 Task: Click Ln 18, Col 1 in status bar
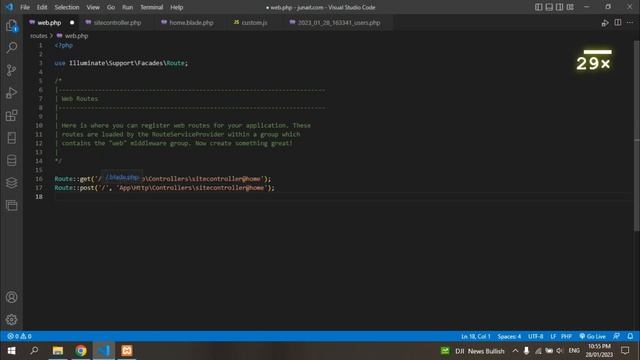click(476, 336)
